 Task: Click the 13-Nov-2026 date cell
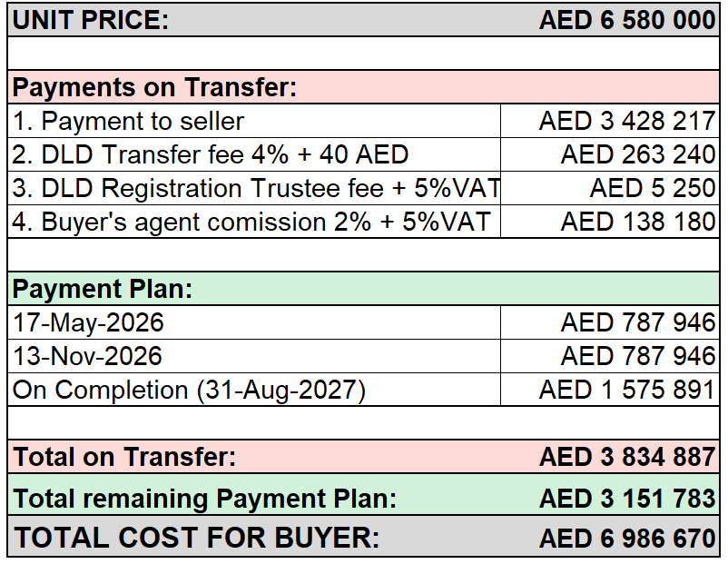[x=254, y=356]
